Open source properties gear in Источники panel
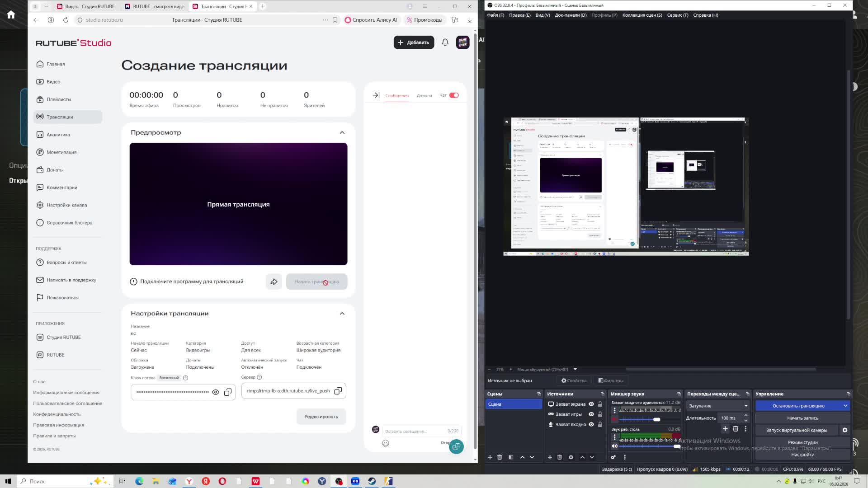 click(x=571, y=457)
